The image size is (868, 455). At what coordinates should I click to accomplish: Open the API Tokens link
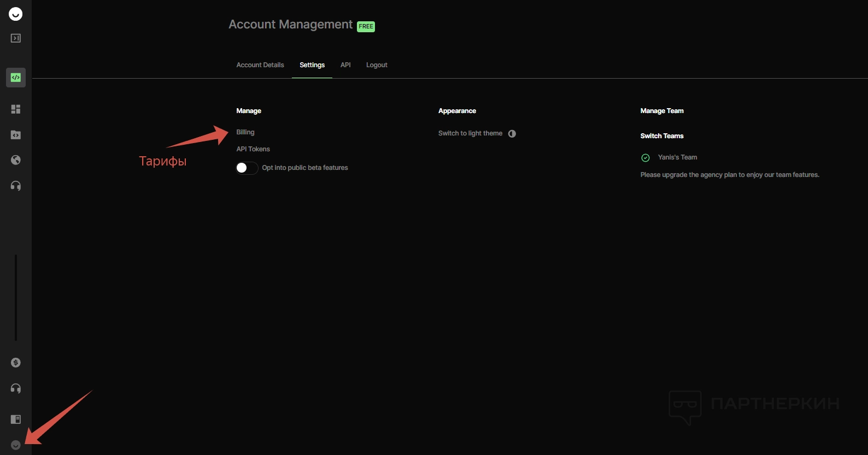(253, 149)
